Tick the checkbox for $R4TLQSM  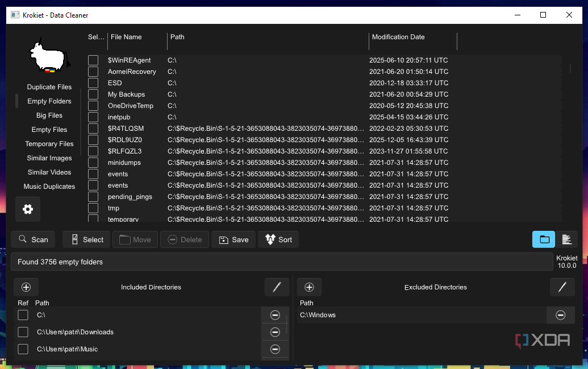pos(93,128)
